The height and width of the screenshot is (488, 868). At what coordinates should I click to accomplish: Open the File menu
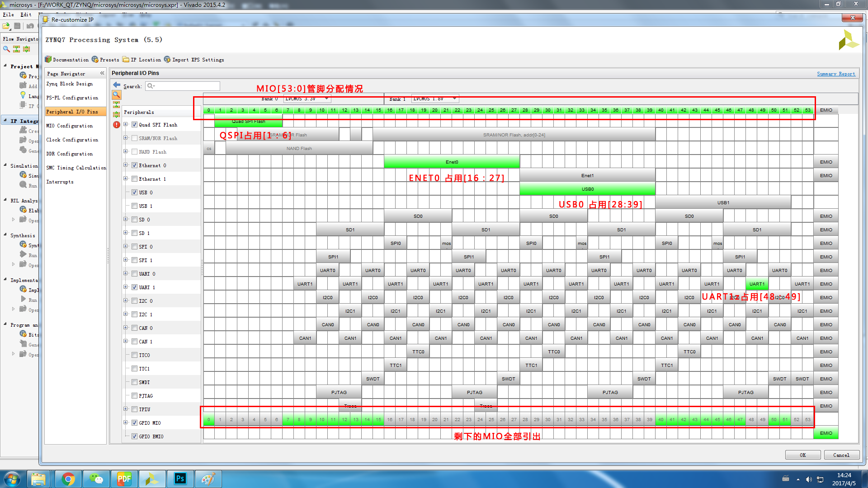click(x=8, y=14)
